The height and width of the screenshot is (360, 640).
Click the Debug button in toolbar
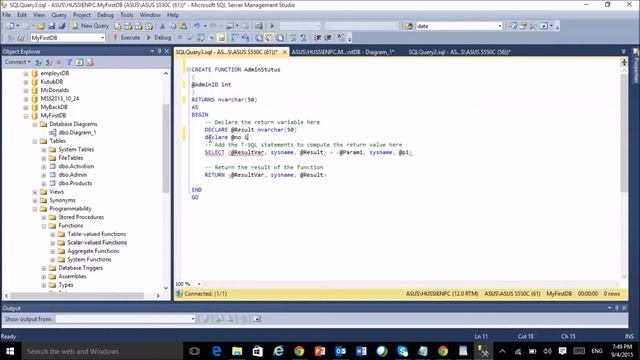pos(159,38)
